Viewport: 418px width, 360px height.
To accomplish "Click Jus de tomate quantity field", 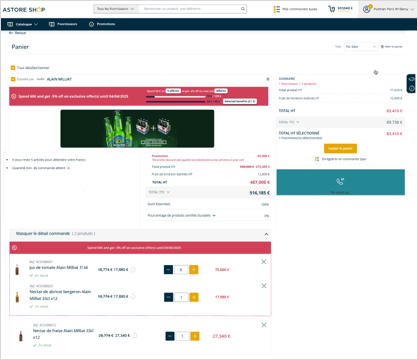I will click(x=181, y=270).
